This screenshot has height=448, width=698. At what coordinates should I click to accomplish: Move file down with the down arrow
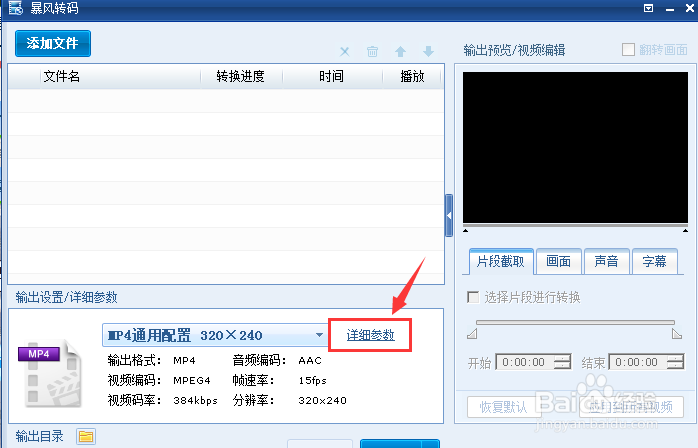tap(428, 52)
